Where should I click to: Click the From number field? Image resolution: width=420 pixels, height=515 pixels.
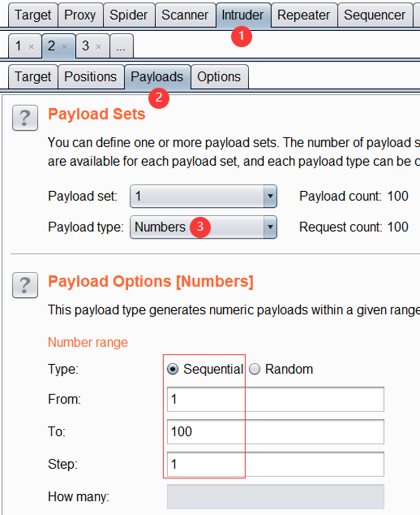(x=275, y=399)
